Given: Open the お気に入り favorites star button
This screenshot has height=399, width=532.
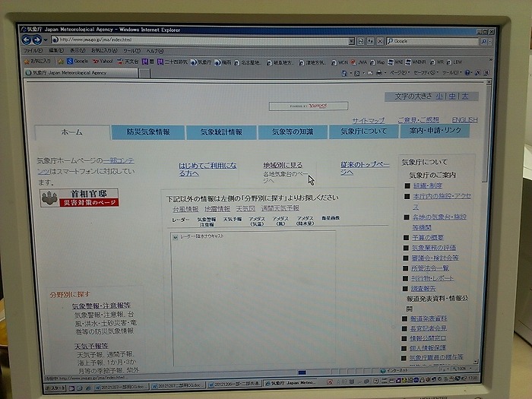Looking at the screenshot, I should tap(37, 61).
